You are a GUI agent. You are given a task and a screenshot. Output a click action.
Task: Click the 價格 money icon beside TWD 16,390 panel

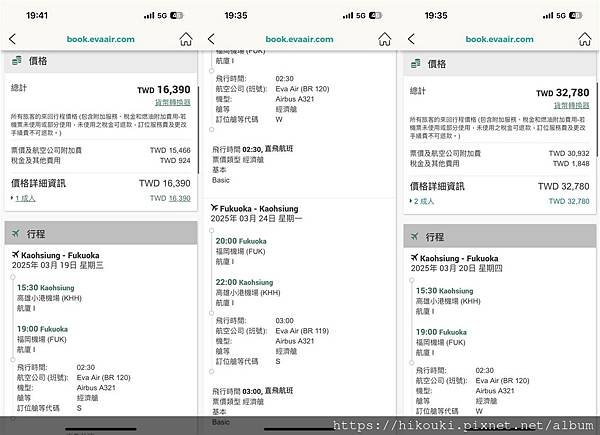pyautogui.click(x=16, y=60)
